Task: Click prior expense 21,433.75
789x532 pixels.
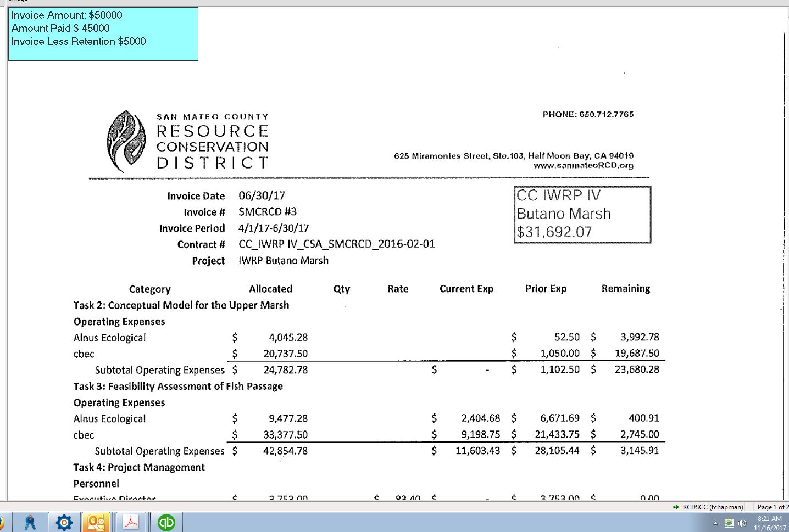Action: point(557,434)
